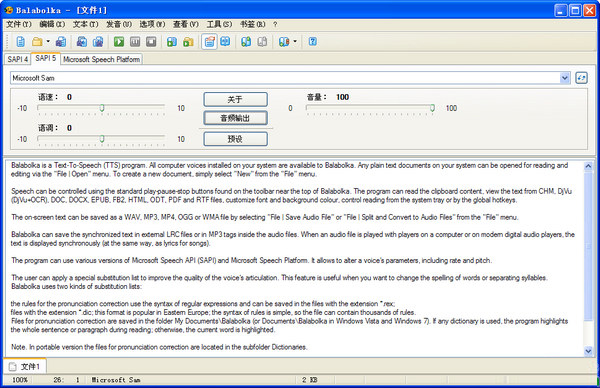
Task: Click the down arrow of the text scrollbar
Action: pyautogui.click(x=588, y=351)
